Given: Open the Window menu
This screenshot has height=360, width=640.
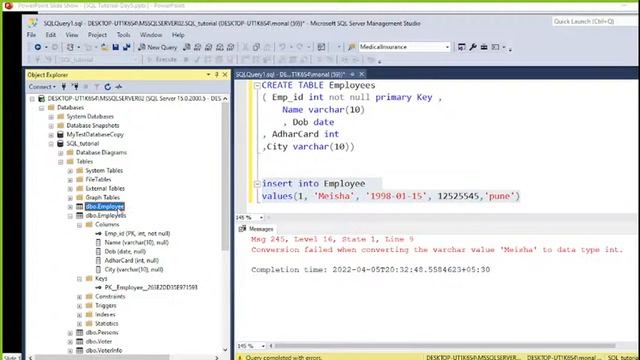Looking at the screenshot, I should click(151, 35).
